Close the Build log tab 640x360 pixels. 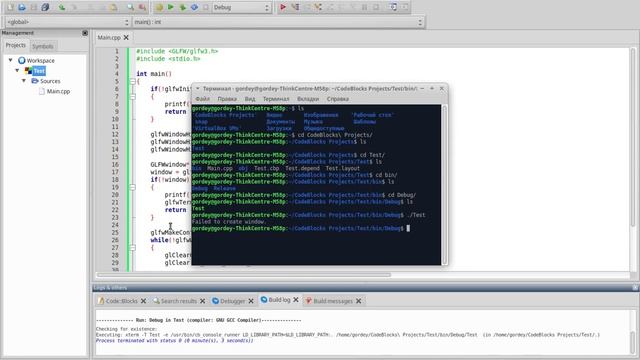click(296, 300)
